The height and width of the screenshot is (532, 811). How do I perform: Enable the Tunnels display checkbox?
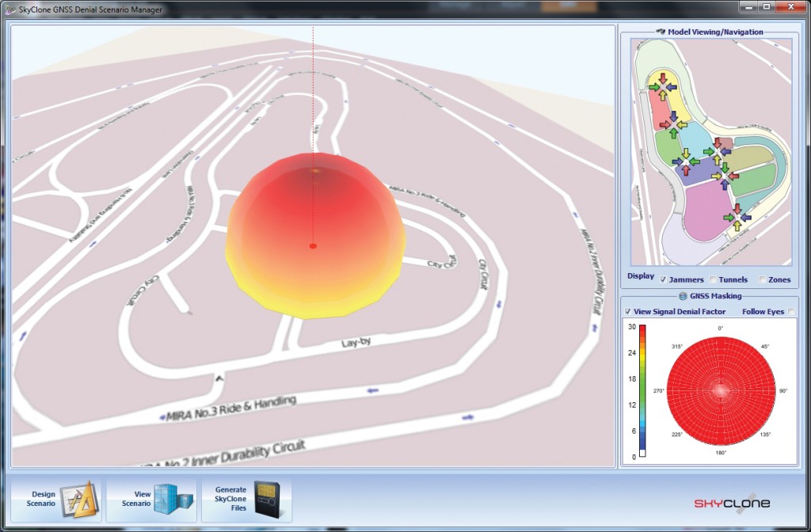(712, 279)
